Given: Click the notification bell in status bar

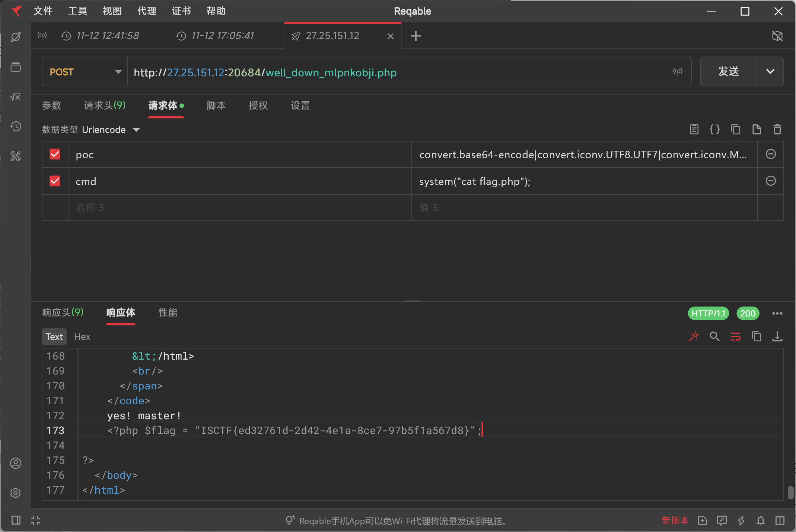Looking at the screenshot, I should click(x=760, y=520).
